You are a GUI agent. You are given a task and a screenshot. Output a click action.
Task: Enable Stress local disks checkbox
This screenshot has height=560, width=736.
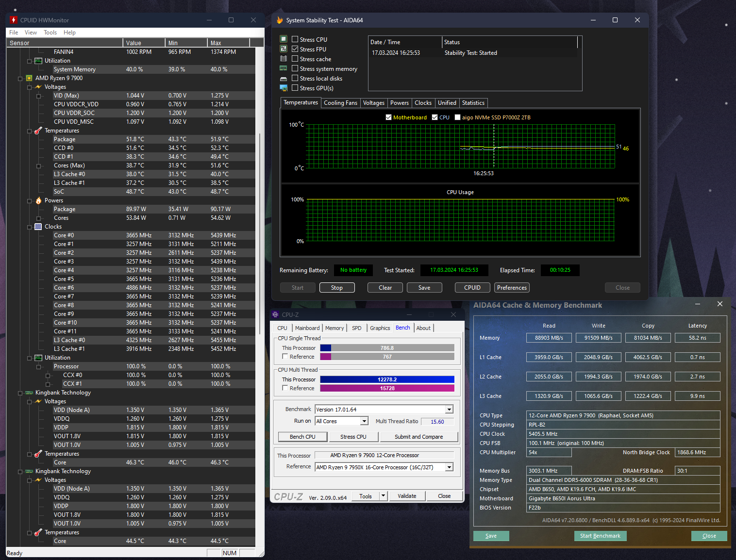295,78
